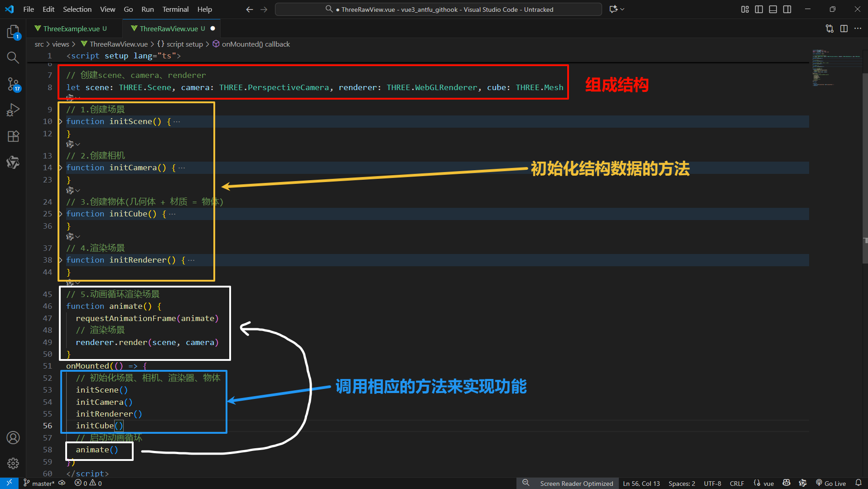The height and width of the screenshot is (489, 868).
Task: Open errors and warnings count in status bar
Action: pyautogui.click(x=88, y=483)
